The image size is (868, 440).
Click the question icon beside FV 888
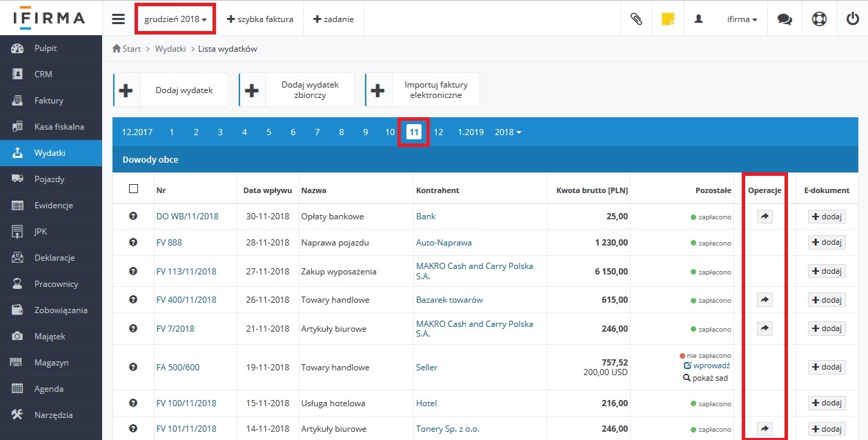tap(133, 242)
